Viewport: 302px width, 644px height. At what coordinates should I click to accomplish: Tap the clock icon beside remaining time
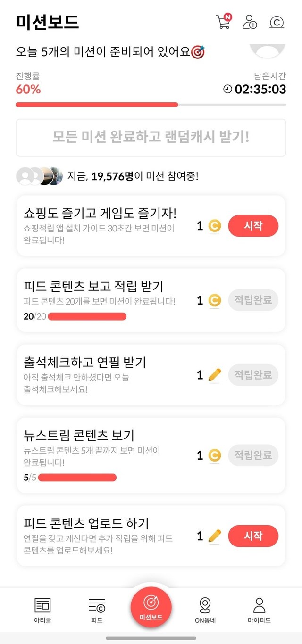click(227, 89)
